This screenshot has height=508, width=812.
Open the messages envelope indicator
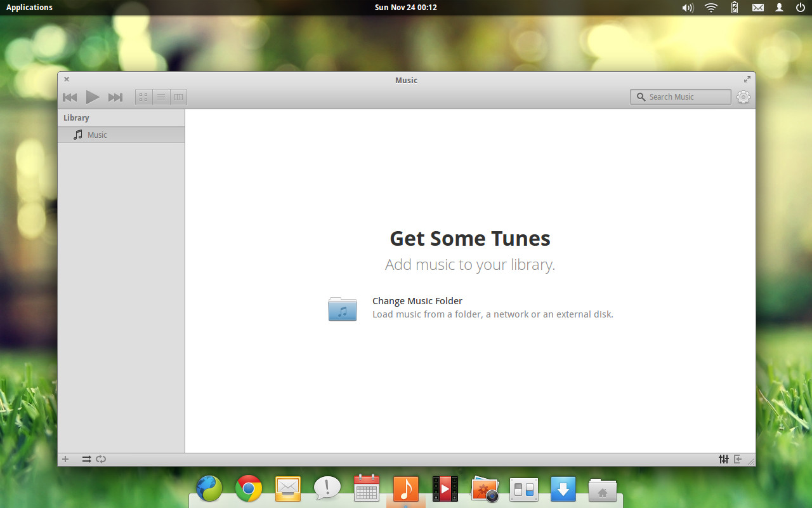pyautogui.click(x=758, y=8)
